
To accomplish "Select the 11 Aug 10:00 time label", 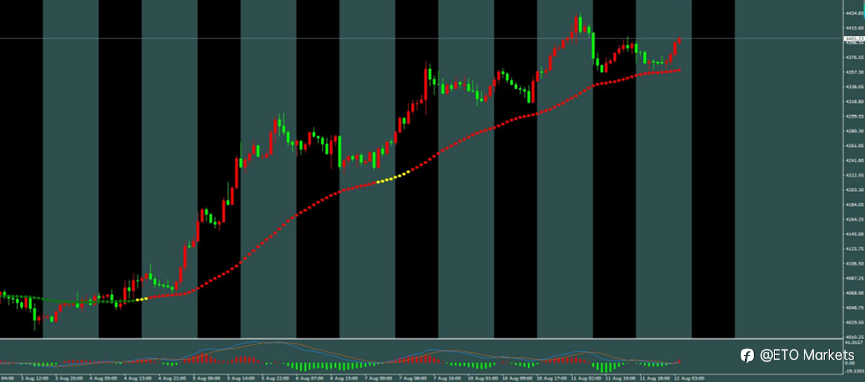I will pos(621,378).
